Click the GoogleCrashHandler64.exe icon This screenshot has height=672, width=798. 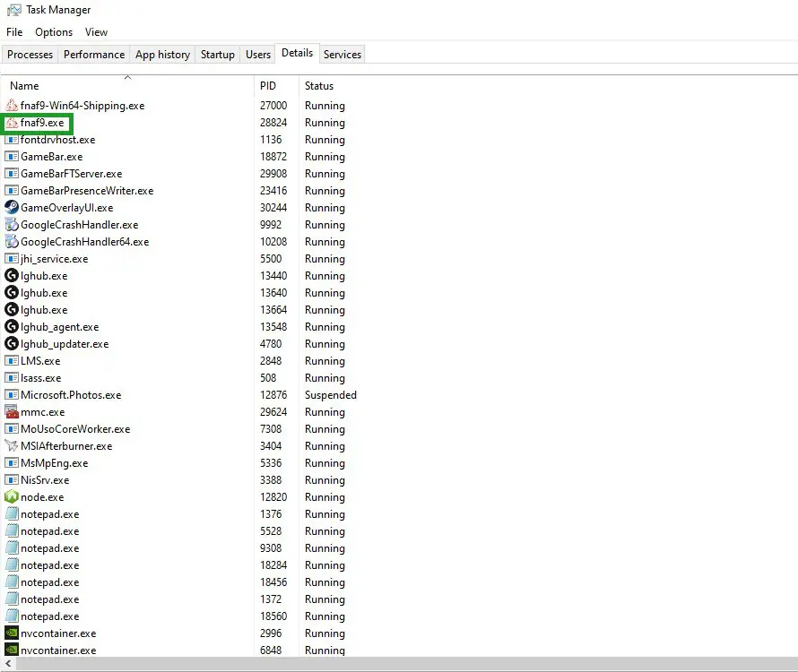click(12, 242)
